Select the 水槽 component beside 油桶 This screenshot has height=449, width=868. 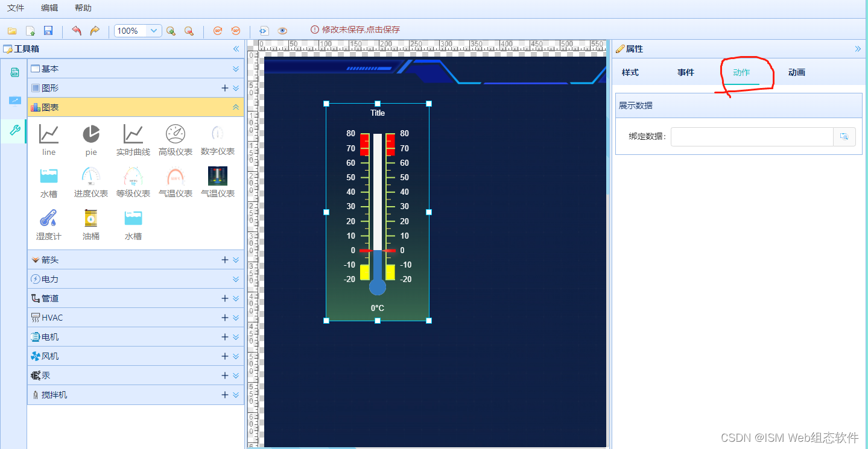click(133, 224)
